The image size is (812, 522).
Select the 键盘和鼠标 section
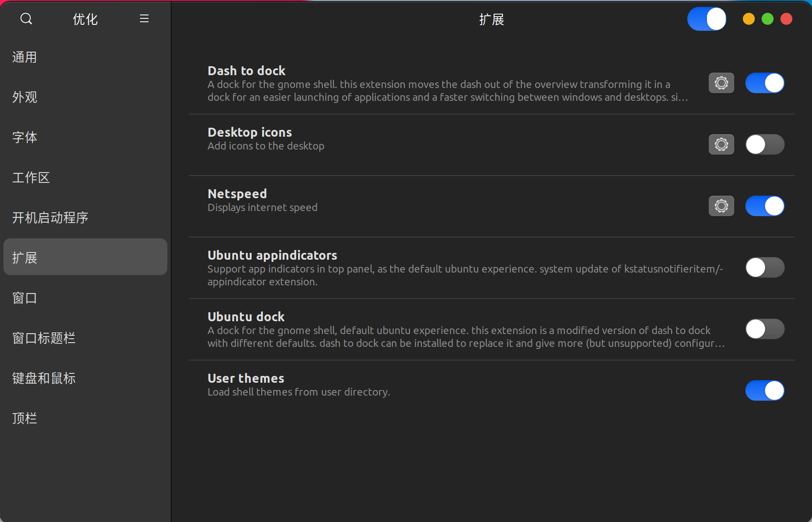[x=44, y=378]
